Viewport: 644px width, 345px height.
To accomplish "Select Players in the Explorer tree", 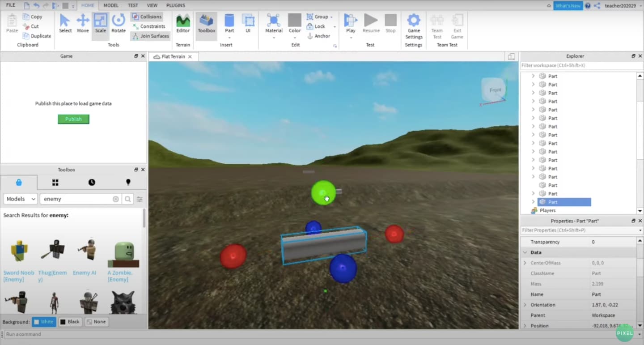I will 547,210.
